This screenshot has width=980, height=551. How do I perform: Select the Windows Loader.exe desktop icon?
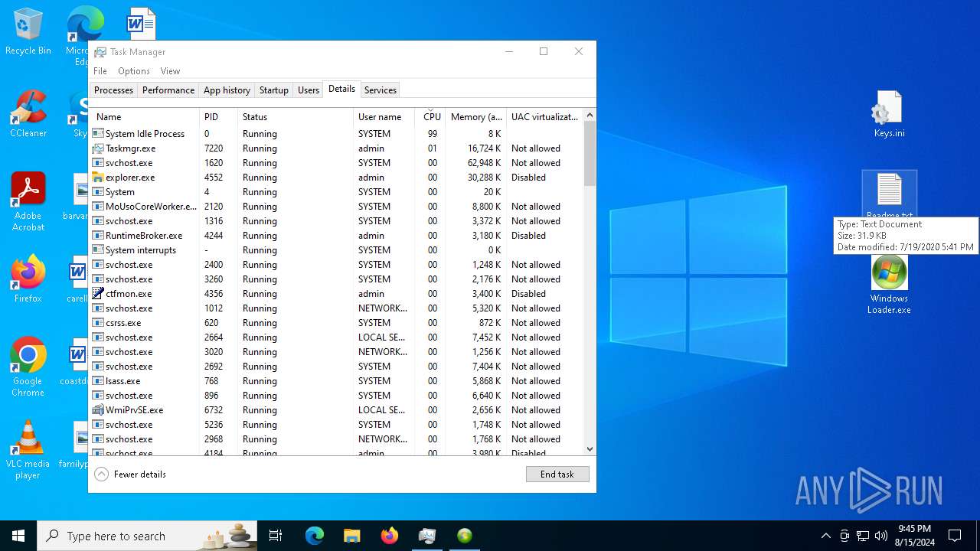coord(889,284)
